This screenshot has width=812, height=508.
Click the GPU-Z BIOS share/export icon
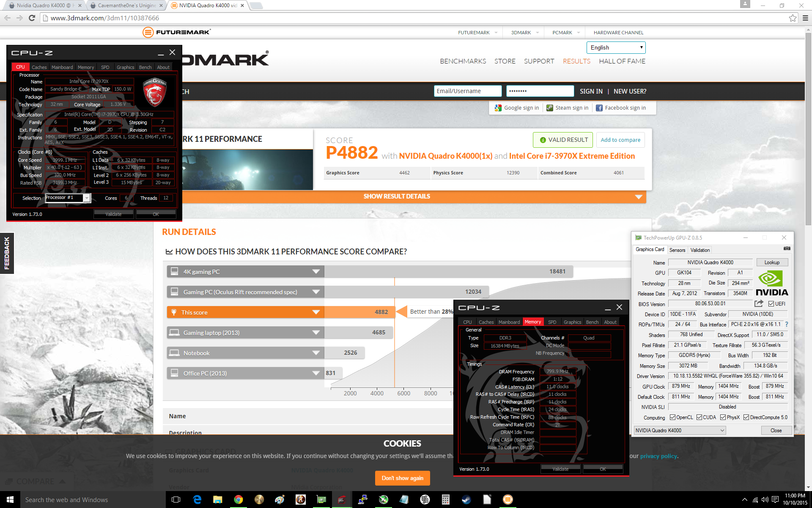click(759, 304)
